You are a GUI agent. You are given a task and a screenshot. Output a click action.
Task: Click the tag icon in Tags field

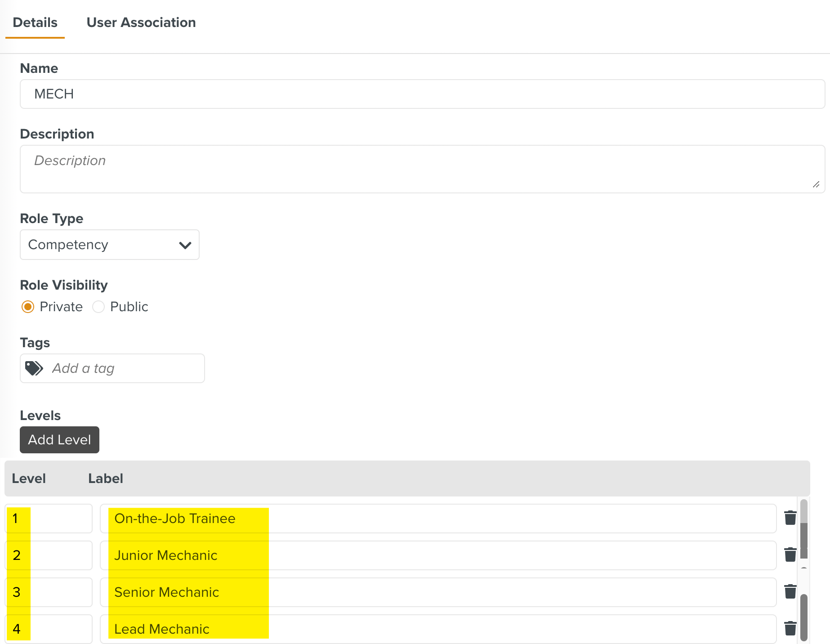34,368
